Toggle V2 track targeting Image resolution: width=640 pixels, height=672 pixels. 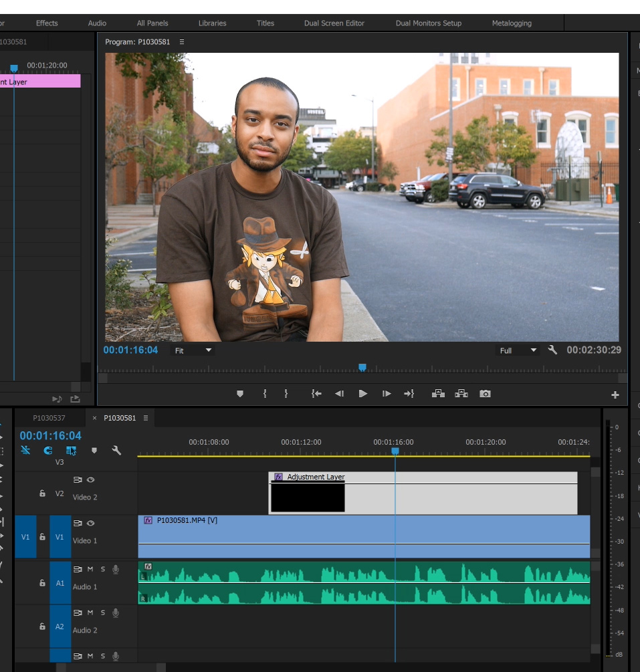[60, 493]
